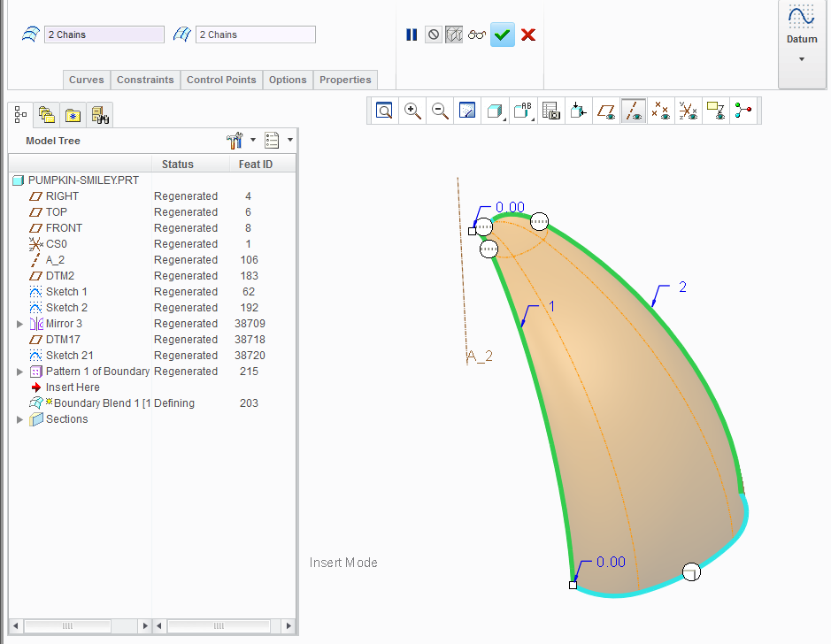Screen dimensions: 831x644
Task: Click the Zoom In icon
Action: tap(412, 111)
